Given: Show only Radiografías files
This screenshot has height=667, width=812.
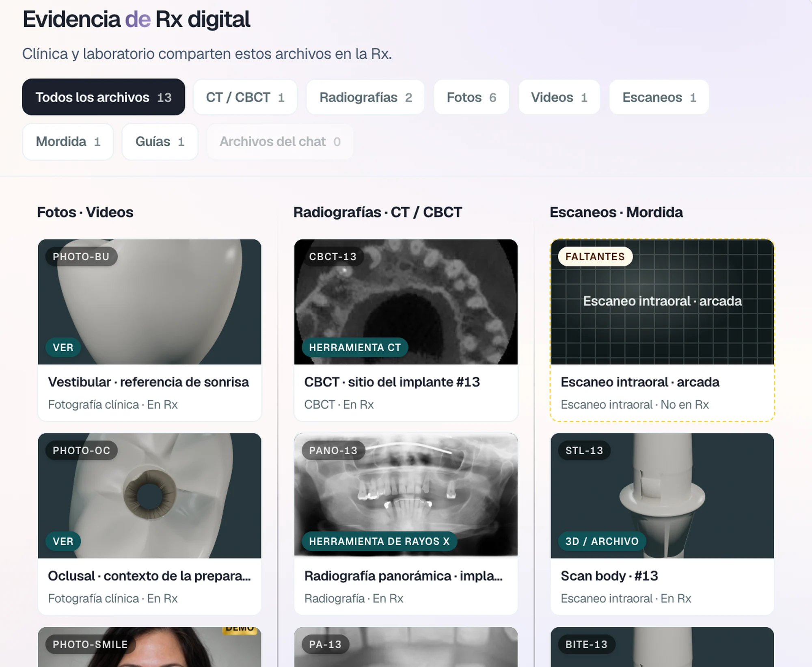Looking at the screenshot, I should tap(365, 97).
